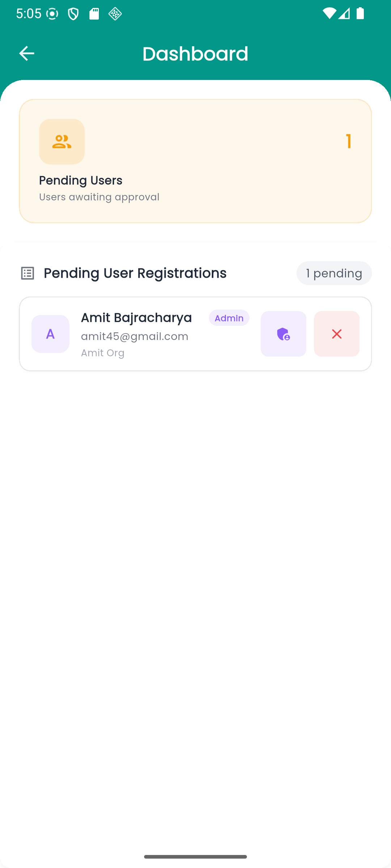
Task: Click the "Pending Users" card title
Action: (81, 180)
